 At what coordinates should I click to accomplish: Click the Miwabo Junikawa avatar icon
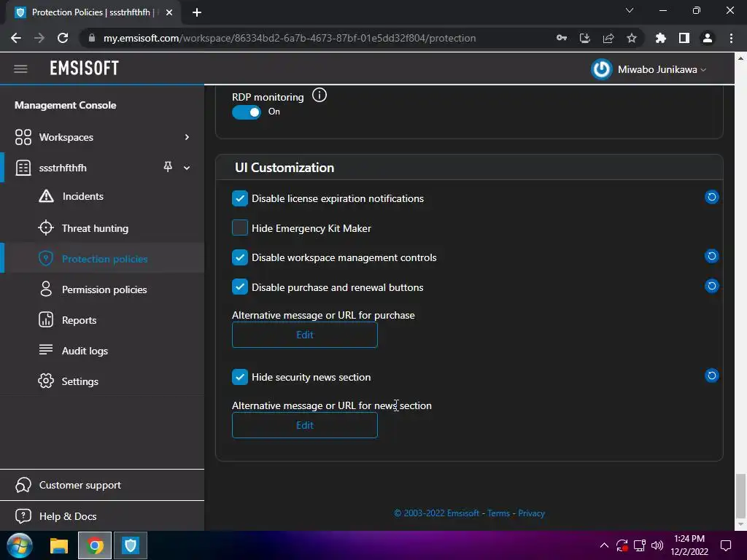(x=601, y=69)
